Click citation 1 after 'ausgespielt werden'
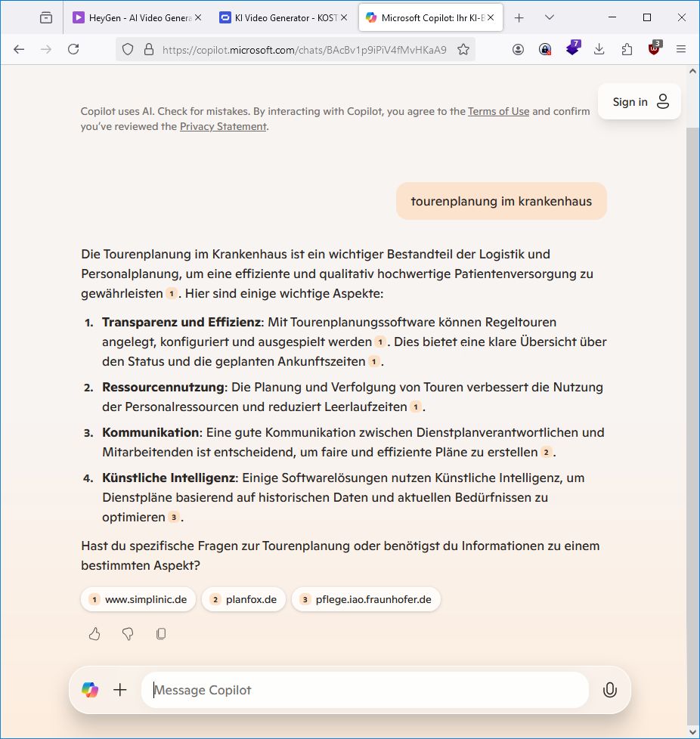700x739 pixels. [380, 342]
